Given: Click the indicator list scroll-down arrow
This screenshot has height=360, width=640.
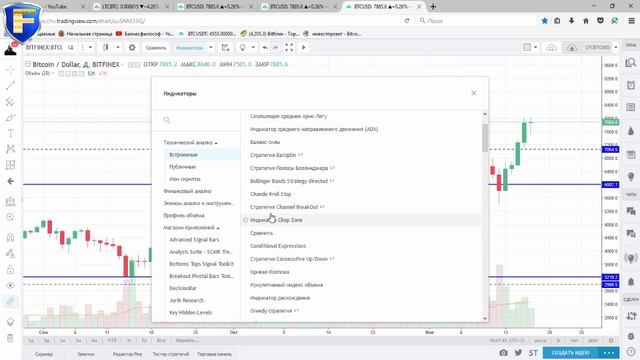Looking at the screenshot, I should click(485, 318).
